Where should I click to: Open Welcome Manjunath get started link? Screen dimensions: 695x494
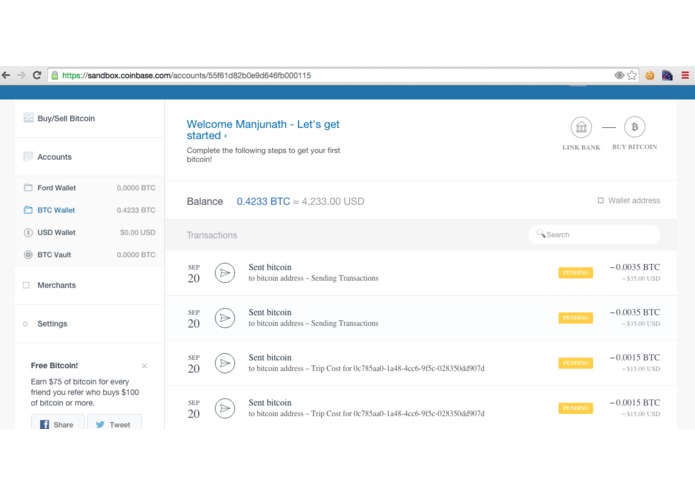click(x=263, y=130)
